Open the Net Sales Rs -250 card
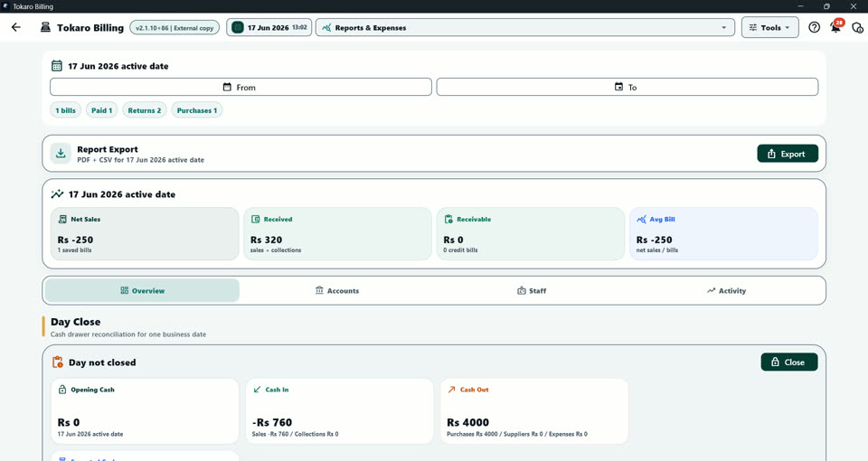Image resolution: width=868 pixels, height=461 pixels. tap(145, 233)
